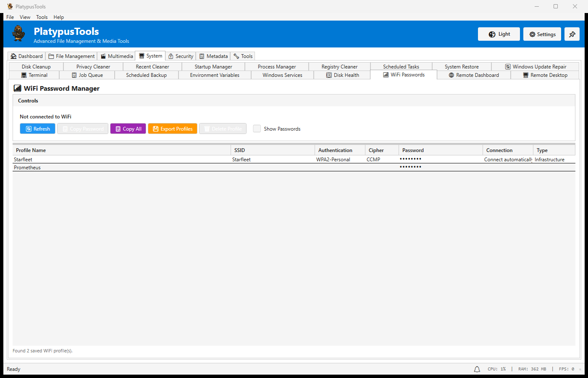Select the Prometheus profile row
Viewport: 588px width, 378px height.
(x=122, y=168)
